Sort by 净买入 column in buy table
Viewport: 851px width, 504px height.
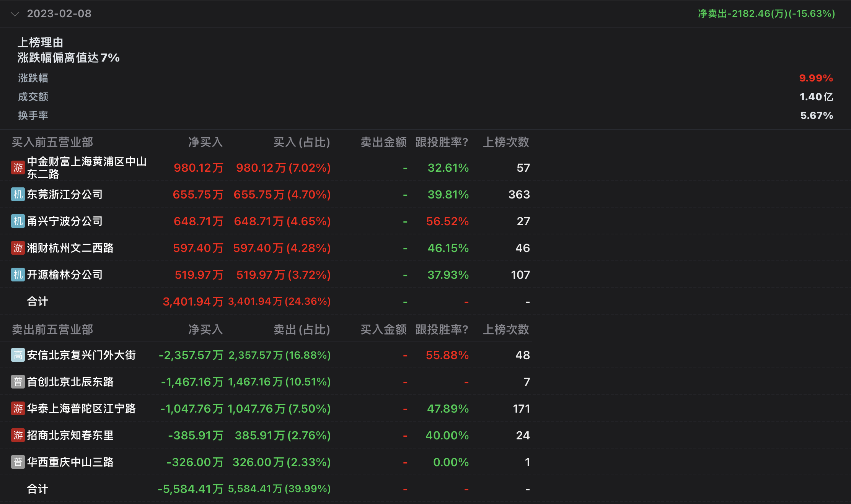205,142
